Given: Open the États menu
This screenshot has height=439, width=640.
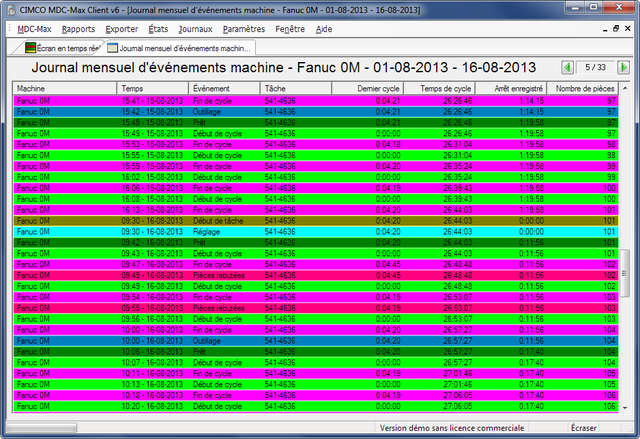Looking at the screenshot, I should (158, 29).
